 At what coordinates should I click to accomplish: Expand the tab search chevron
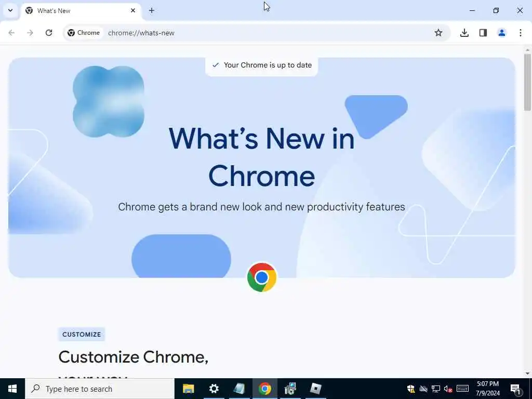tap(10, 10)
